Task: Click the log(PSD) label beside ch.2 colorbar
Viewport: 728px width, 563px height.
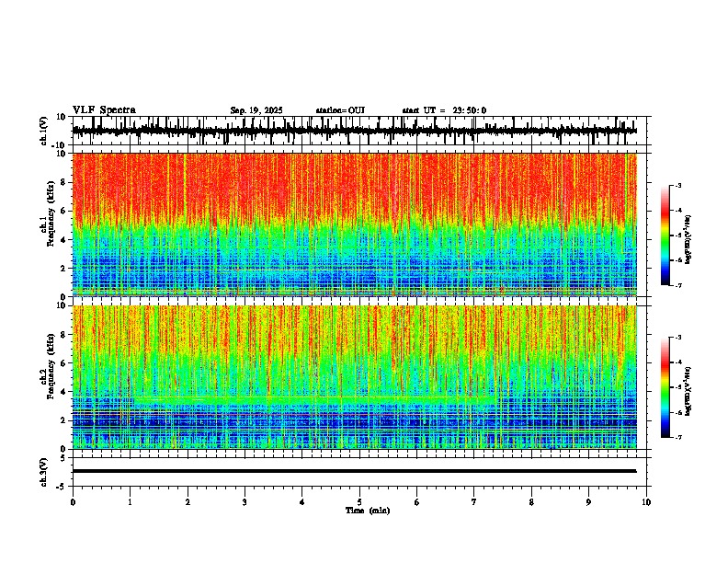Action: point(688,391)
